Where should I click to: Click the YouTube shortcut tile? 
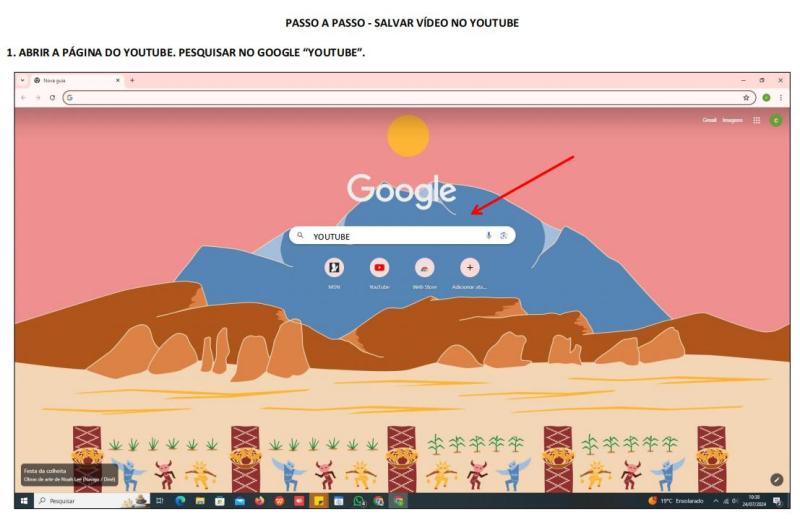(x=379, y=268)
